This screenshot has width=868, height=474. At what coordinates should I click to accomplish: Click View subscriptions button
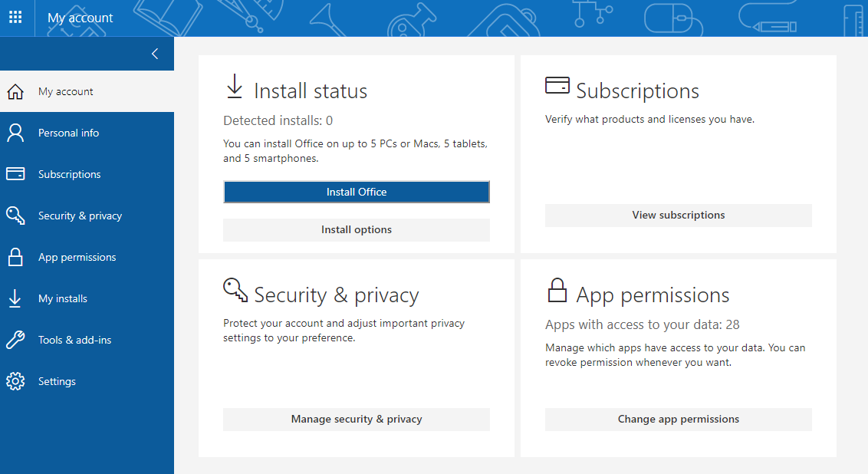tap(678, 216)
